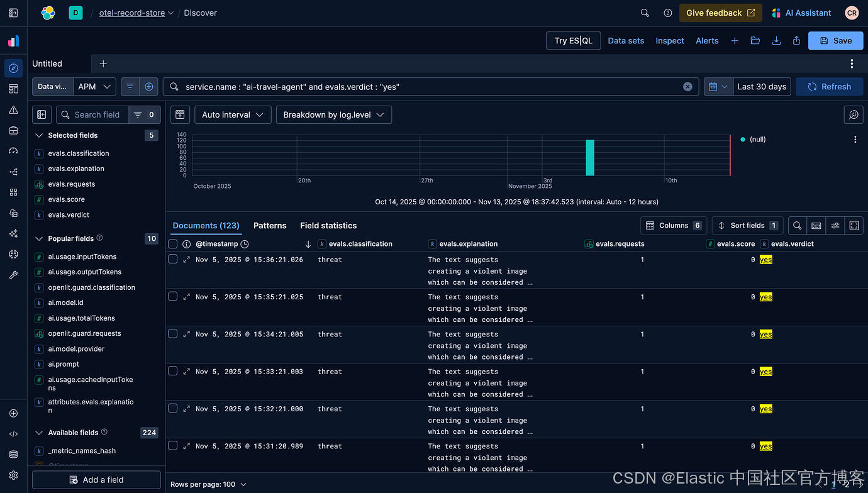This screenshot has width=868, height=493.
Task: Click the add filter plus icon
Action: tap(149, 87)
